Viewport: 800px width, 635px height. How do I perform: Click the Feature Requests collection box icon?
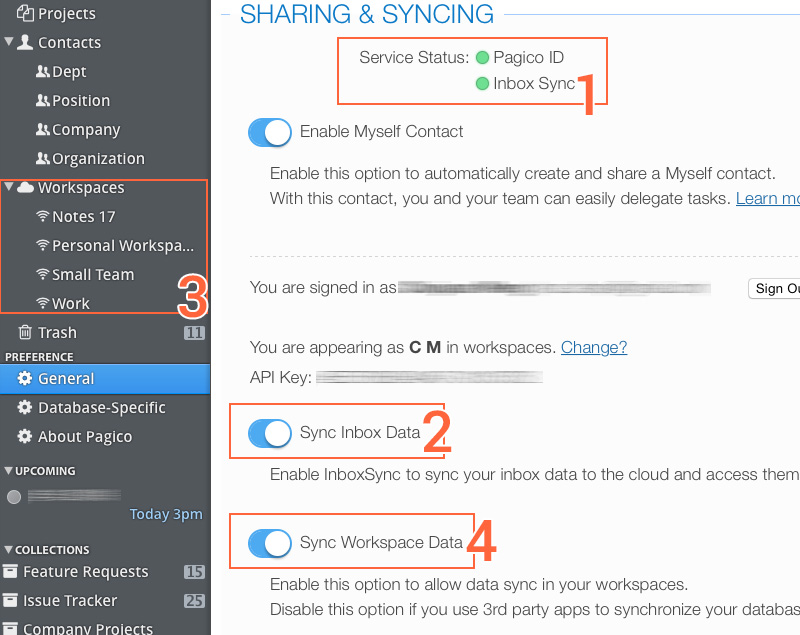click(11, 572)
